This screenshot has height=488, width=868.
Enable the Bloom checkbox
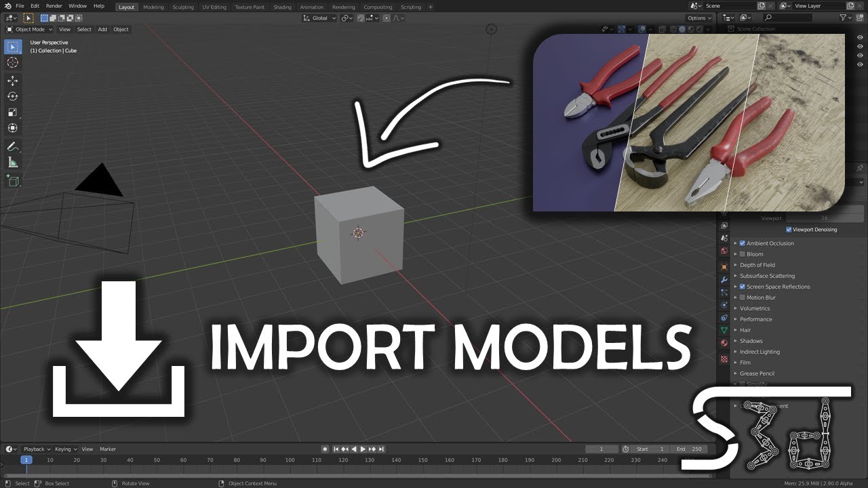[x=743, y=254]
